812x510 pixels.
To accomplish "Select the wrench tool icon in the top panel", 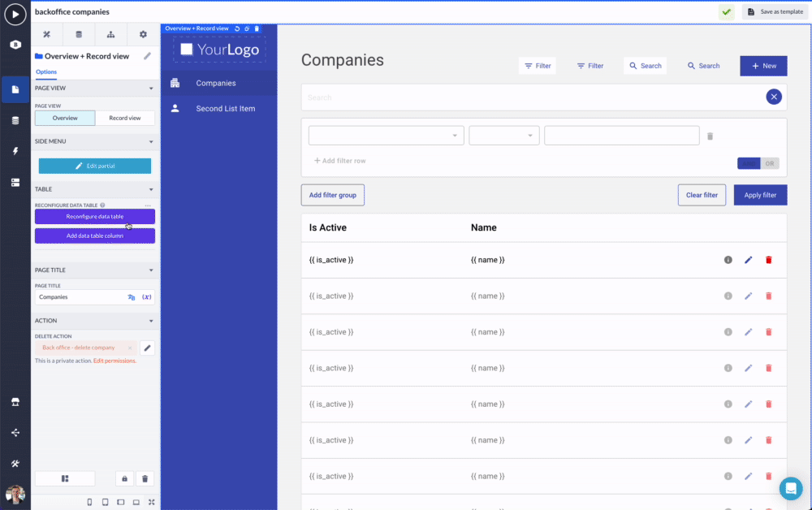I will click(x=46, y=34).
